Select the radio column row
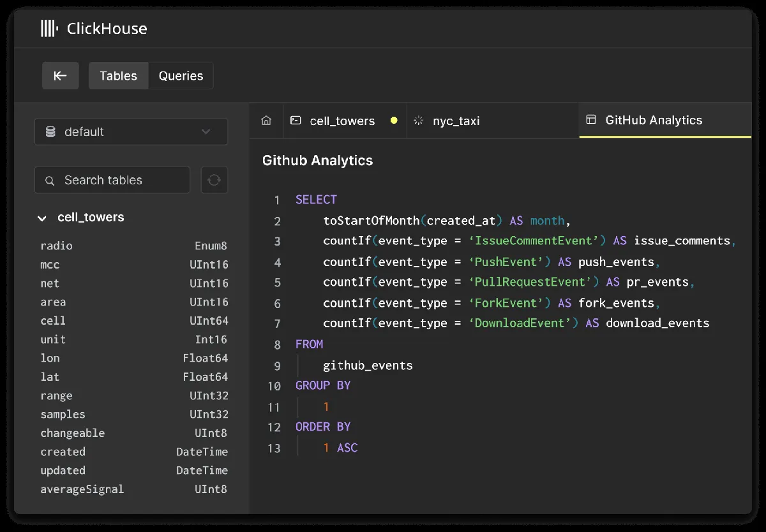This screenshot has height=532, width=766. 134,246
